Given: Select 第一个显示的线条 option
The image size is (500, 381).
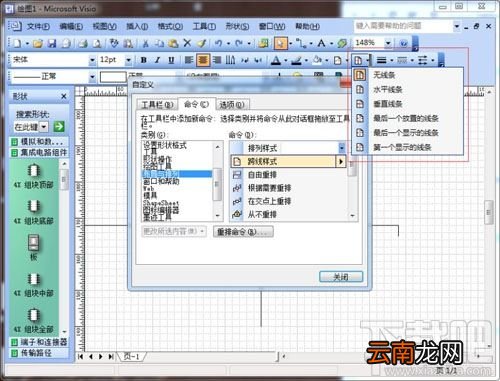Looking at the screenshot, I should 407,147.
